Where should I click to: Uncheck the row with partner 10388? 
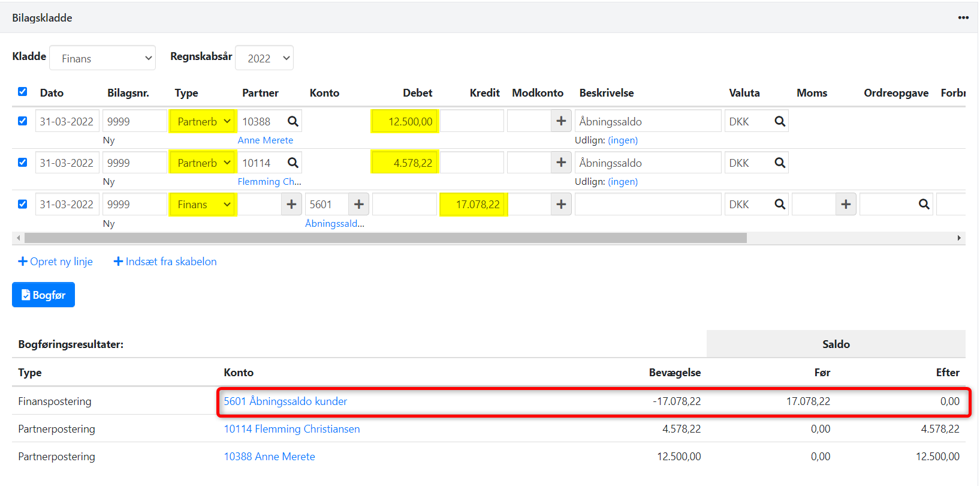(23, 121)
